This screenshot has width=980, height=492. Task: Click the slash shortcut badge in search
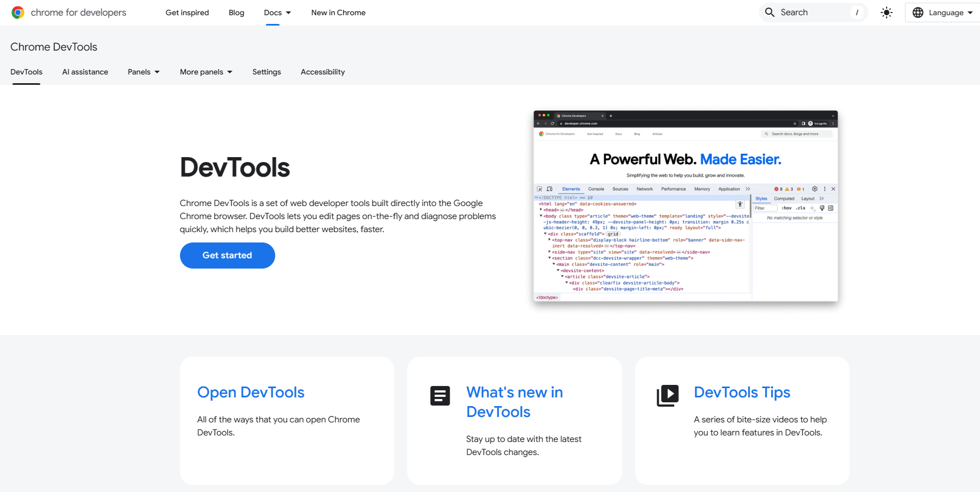click(x=857, y=13)
